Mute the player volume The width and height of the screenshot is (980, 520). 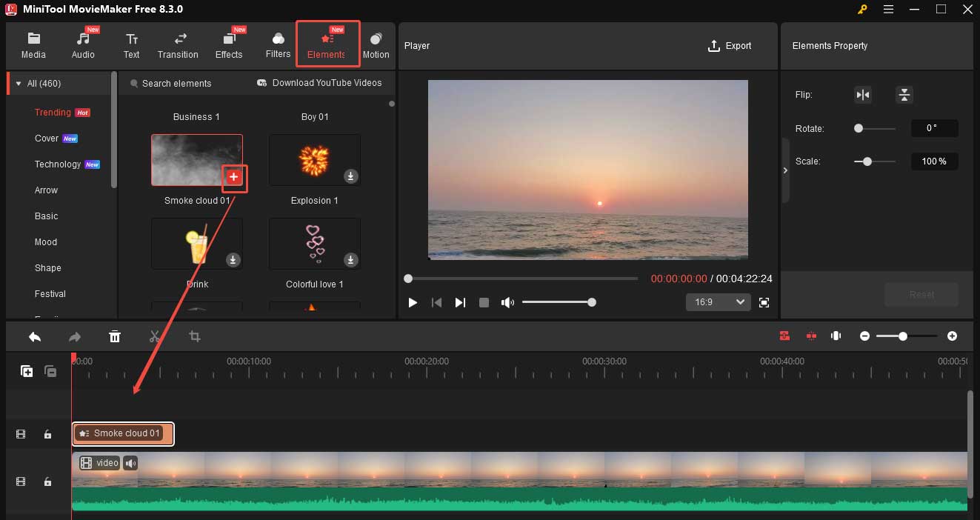click(x=507, y=302)
